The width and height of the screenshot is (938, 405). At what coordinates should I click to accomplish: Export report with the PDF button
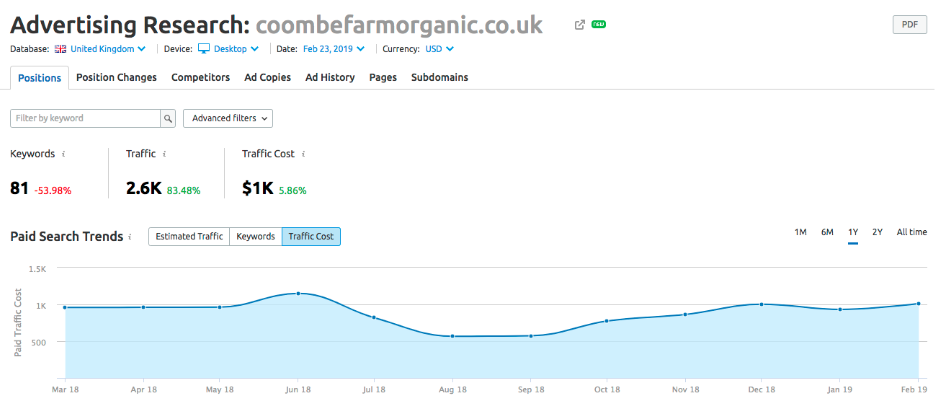tap(910, 25)
